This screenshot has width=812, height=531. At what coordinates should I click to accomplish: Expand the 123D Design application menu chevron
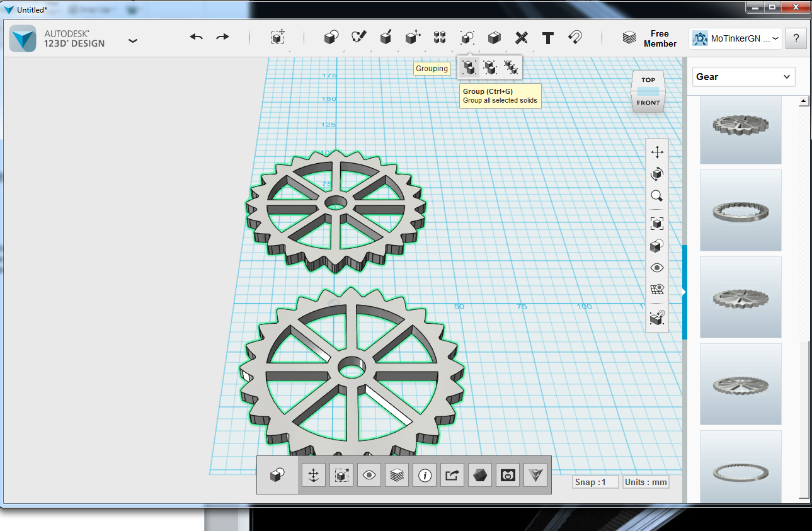tap(133, 40)
